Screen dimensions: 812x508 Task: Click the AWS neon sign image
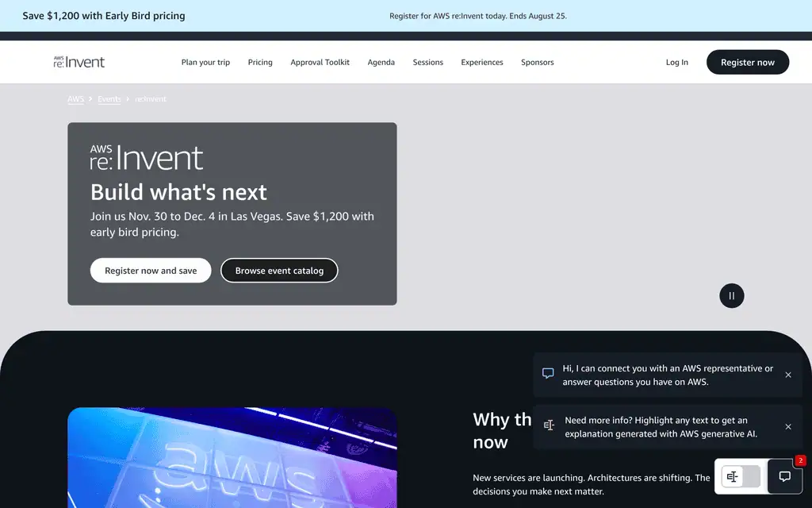(x=232, y=457)
